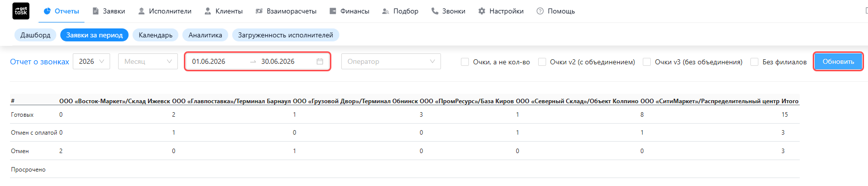Click the Отчеты pie chart icon
Screen dimensions: 868x186
point(47,11)
